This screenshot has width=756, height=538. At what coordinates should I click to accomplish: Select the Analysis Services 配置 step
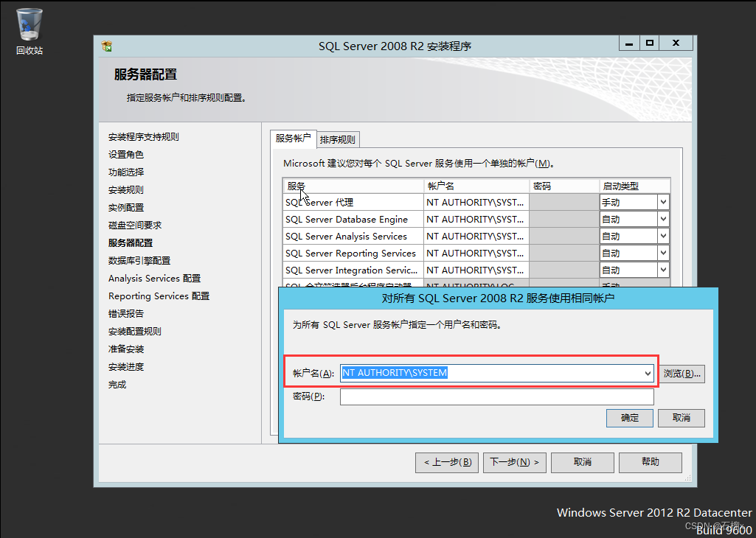tap(154, 279)
